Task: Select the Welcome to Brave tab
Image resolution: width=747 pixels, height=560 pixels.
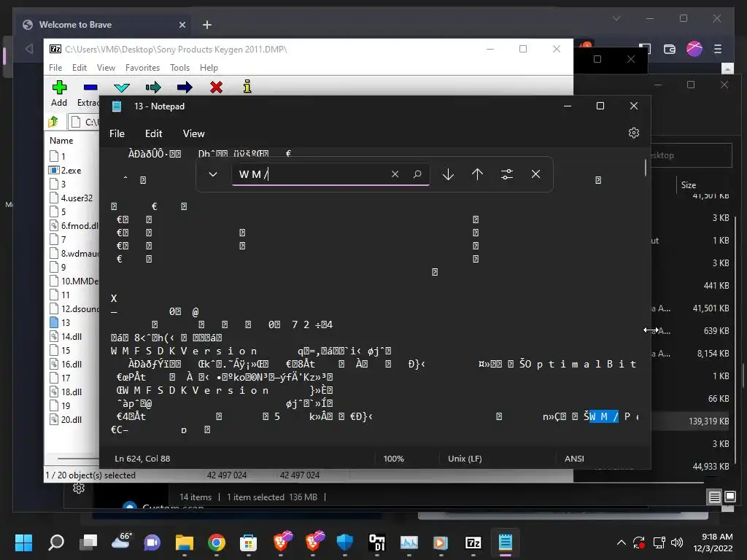Action: 104,25
